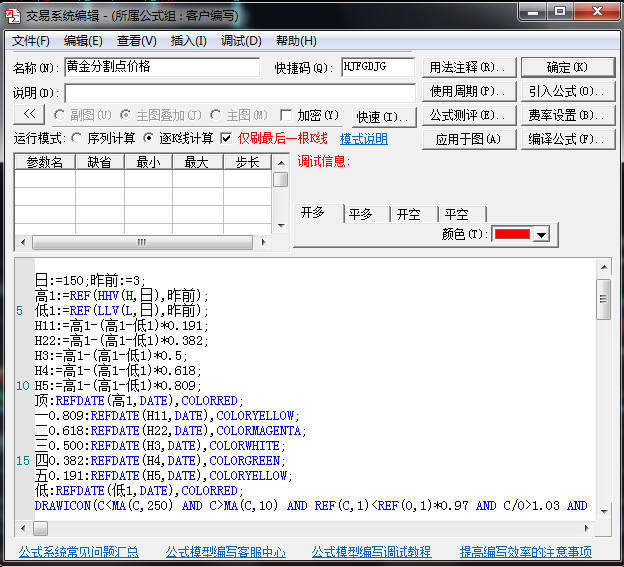Toggle 仅刷最后一根K线 checkbox
Viewport: 624px width, 567px height.
tap(226, 138)
